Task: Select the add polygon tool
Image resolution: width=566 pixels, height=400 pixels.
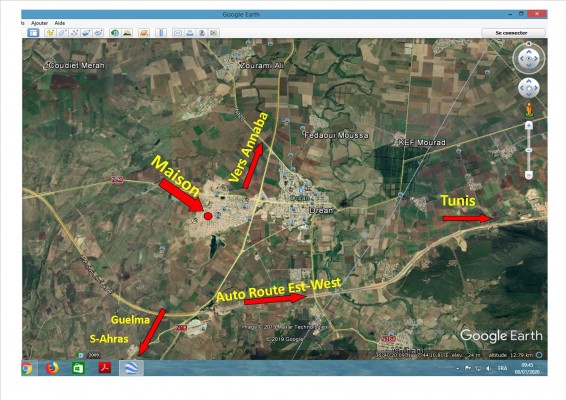Action: [x=62, y=33]
